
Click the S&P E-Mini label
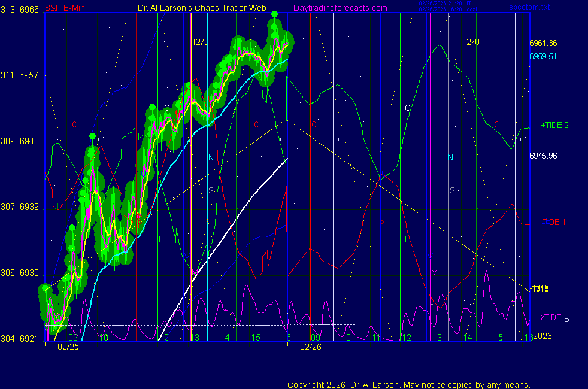[66, 8]
